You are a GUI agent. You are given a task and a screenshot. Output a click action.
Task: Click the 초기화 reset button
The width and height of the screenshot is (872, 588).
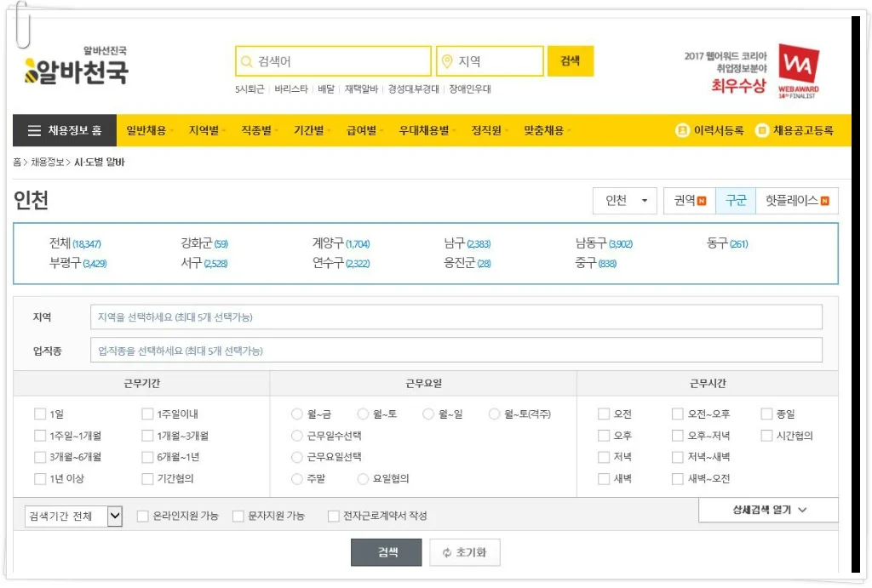(465, 552)
